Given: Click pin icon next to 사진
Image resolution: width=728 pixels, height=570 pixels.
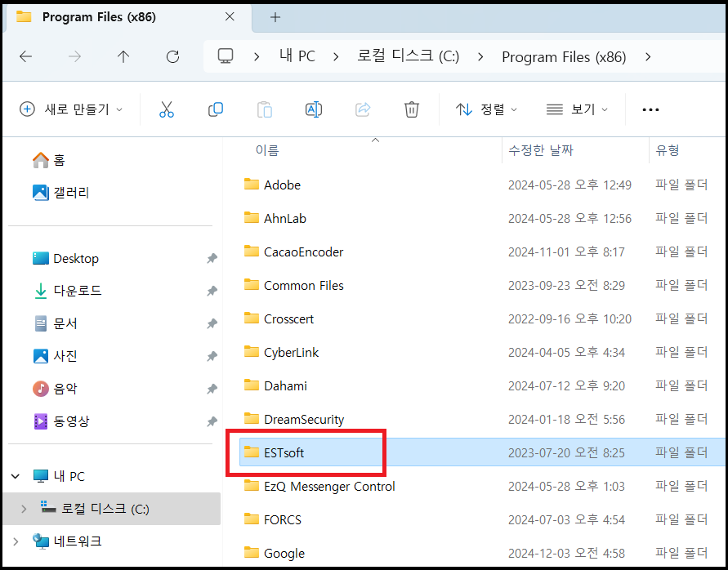Looking at the screenshot, I should click(212, 356).
